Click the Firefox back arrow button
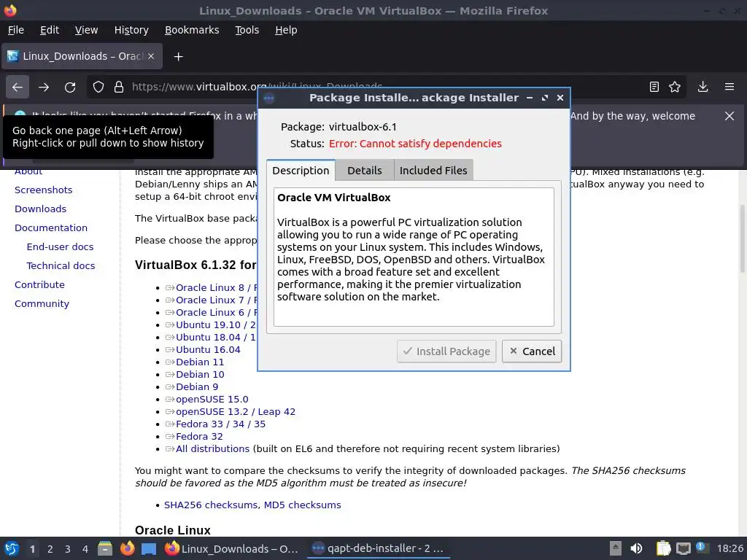 pos(18,87)
